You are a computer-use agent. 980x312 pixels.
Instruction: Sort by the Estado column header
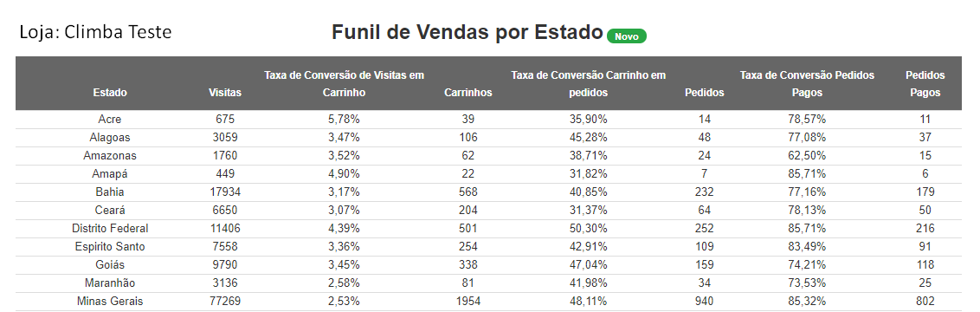[110, 93]
